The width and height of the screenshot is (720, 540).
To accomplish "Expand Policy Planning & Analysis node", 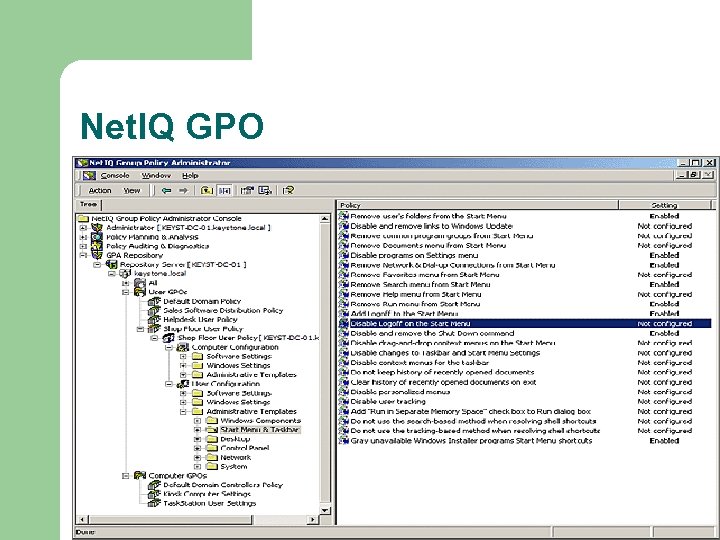I will tap(83, 237).
